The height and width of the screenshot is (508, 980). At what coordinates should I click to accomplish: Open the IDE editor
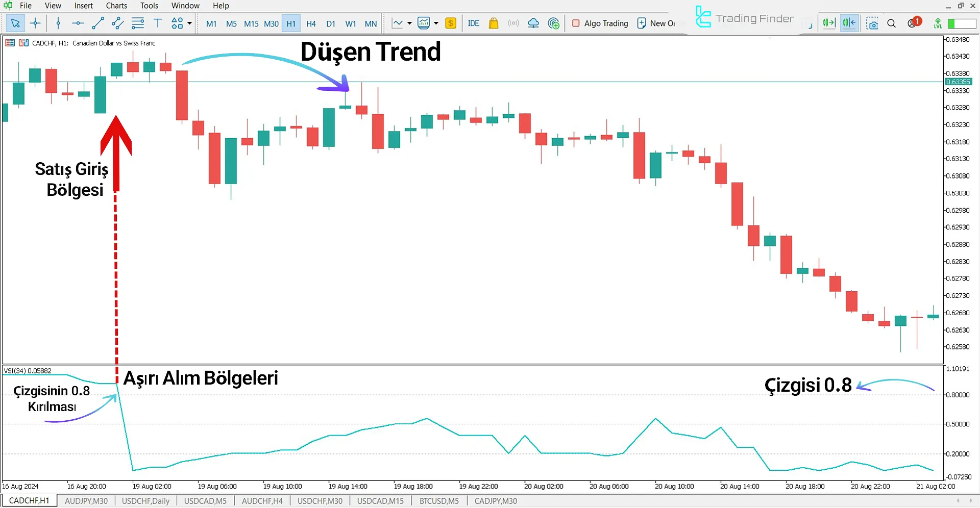[473, 23]
